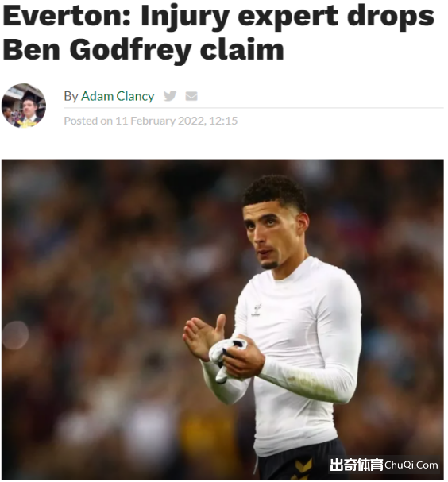448x482 pixels.
Task: Click the email envelope icon beside author
Action: click(191, 96)
